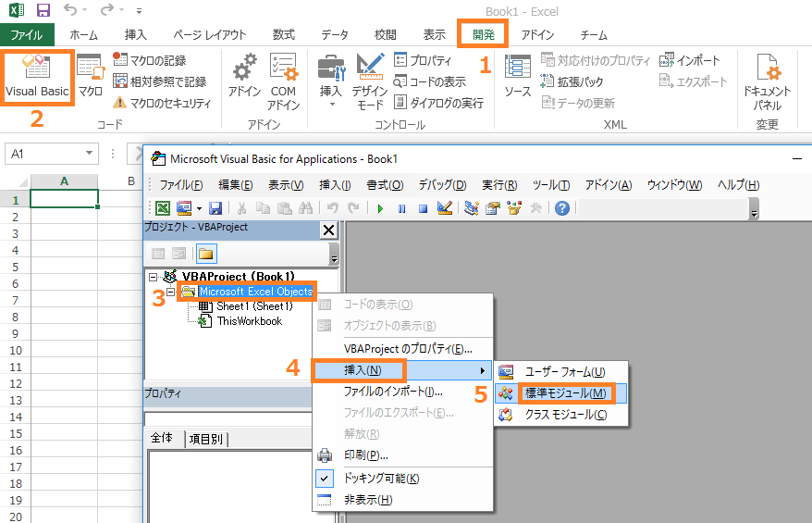812x523 pixels.
Task: Open dropdown arrow next to insert UserForm icon
Action: 200,209
